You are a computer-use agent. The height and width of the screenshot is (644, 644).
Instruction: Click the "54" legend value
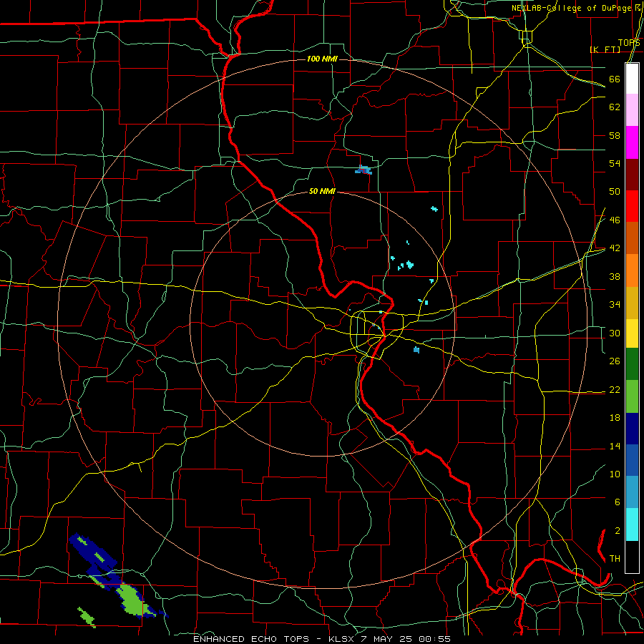(615, 163)
